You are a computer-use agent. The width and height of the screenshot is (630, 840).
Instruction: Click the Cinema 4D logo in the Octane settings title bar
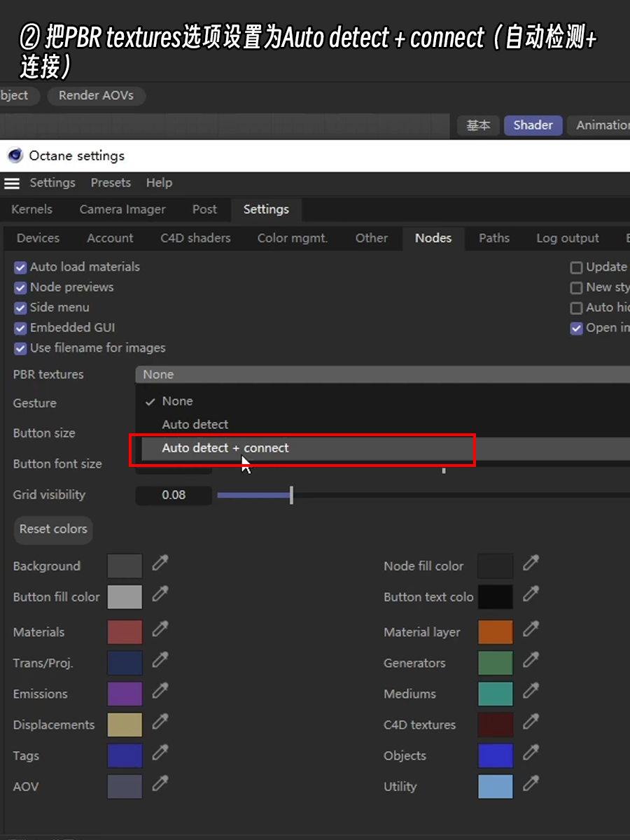(x=15, y=155)
